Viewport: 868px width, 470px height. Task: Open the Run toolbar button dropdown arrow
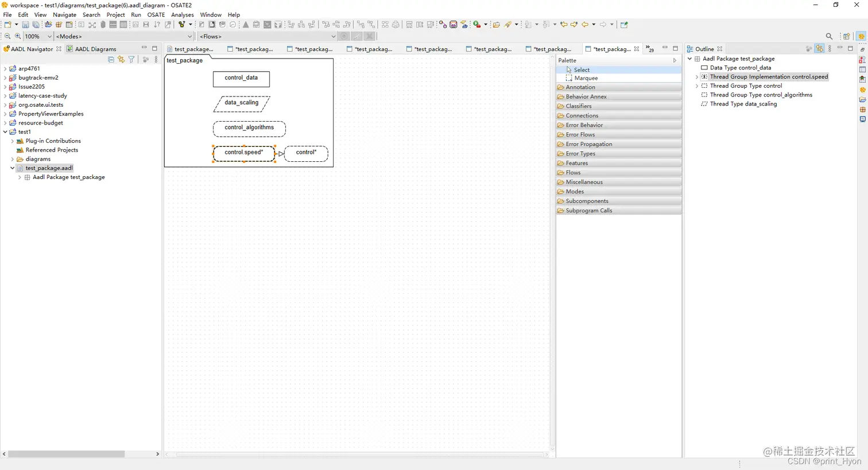tap(486, 25)
